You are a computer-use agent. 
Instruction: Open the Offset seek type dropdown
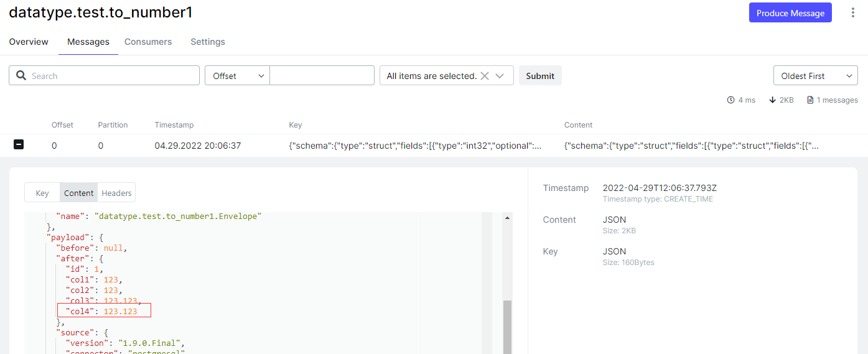point(237,75)
